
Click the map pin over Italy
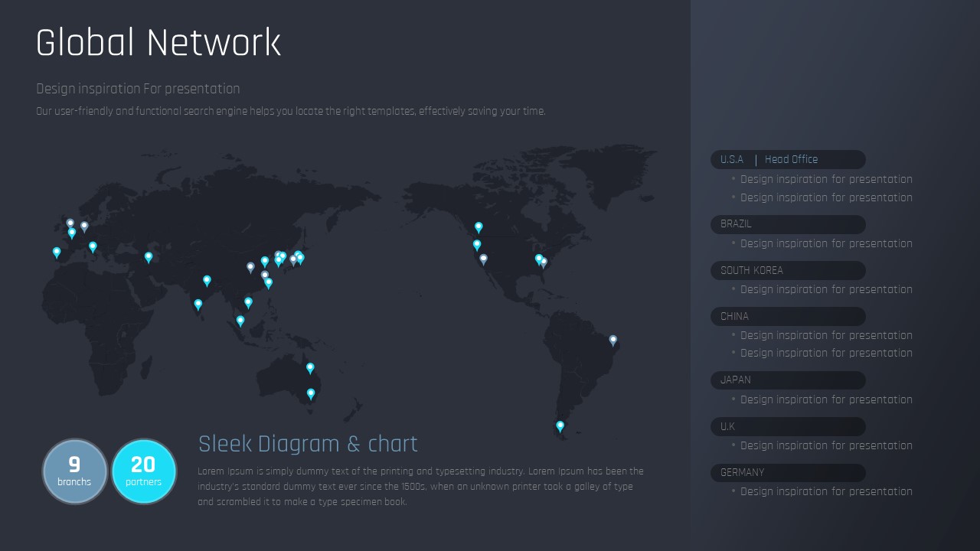(93, 247)
